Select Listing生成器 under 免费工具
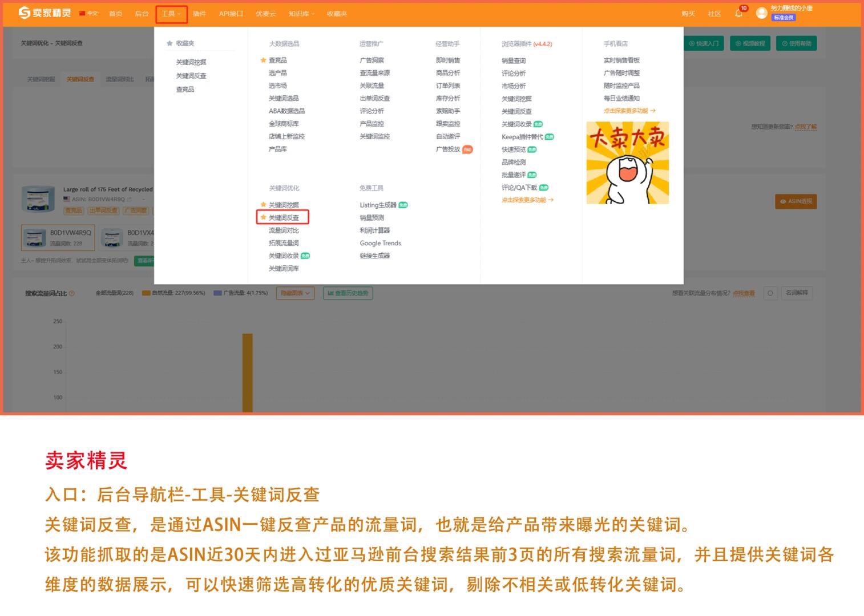The height and width of the screenshot is (616, 864). click(x=378, y=205)
